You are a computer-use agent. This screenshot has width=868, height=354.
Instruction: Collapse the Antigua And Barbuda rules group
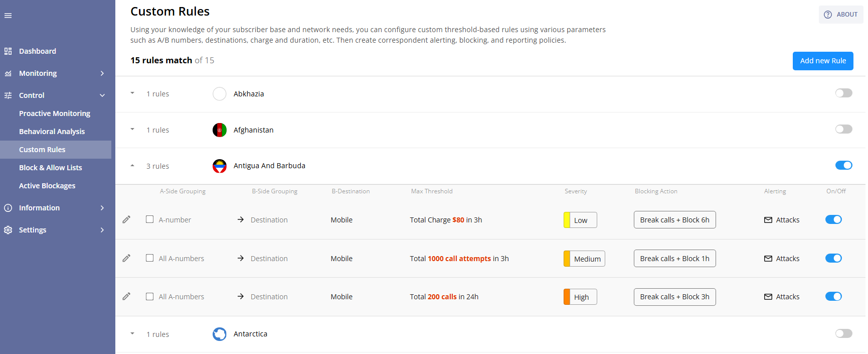point(132,166)
